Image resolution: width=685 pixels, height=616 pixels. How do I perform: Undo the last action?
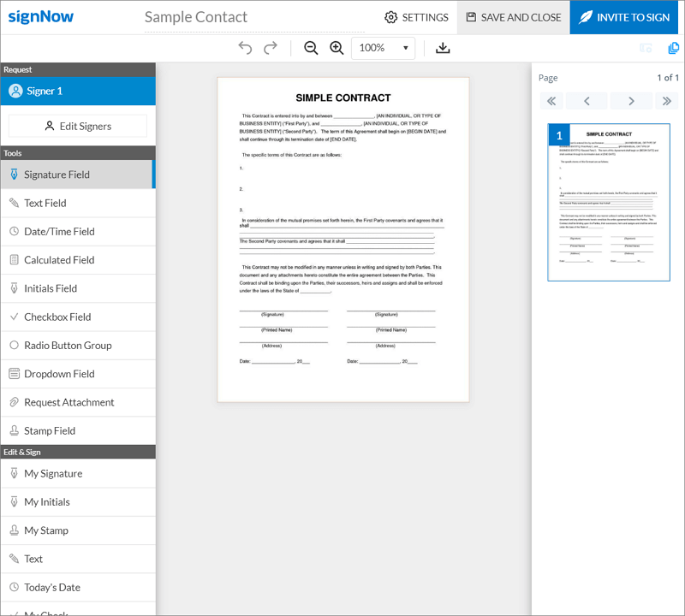point(245,48)
